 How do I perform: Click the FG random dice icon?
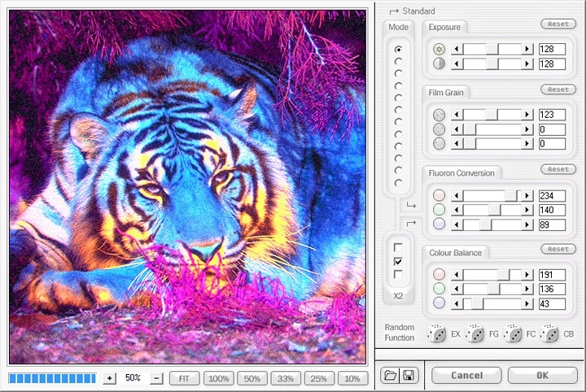(x=475, y=334)
